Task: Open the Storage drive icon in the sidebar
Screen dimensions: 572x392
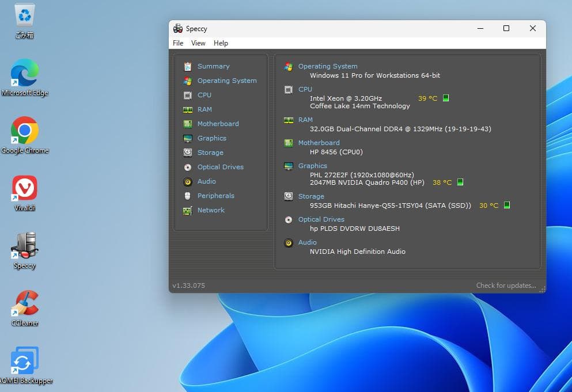Action: pos(187,153)
